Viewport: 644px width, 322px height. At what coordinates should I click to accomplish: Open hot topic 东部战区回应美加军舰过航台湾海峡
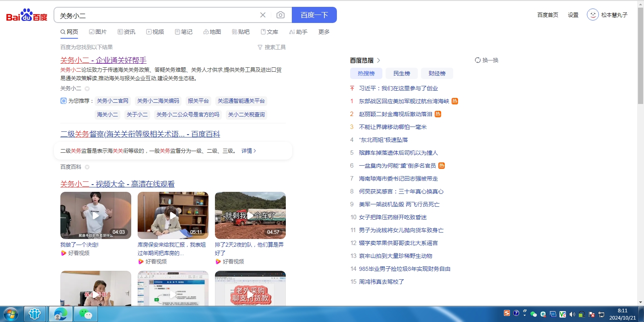(x=404, y=101)
